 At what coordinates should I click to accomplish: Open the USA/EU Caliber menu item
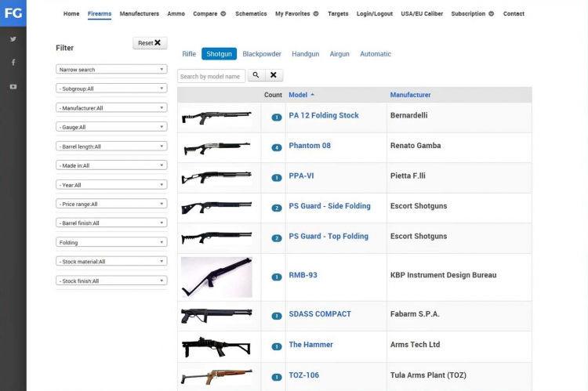[x=422, y=14]
